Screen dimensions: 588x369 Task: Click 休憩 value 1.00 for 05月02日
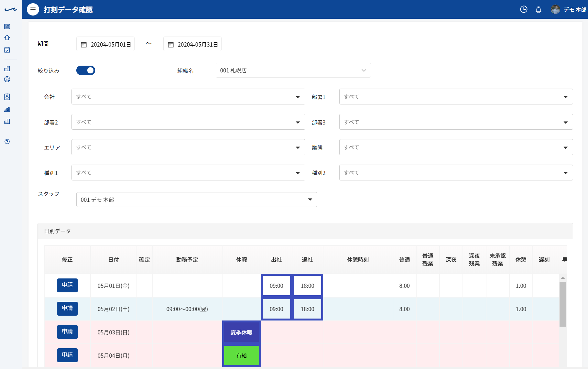pyautogui.click(x=521, y=309)
